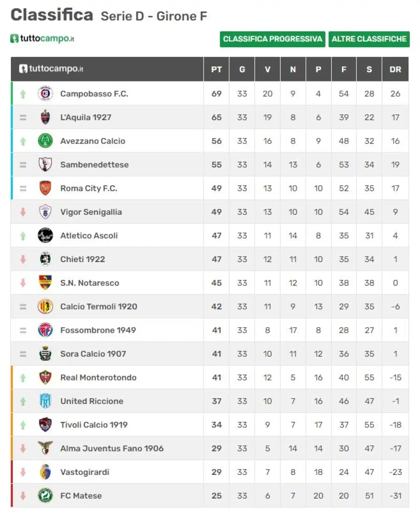The width and height of the screenshot is (420, 512).
Task: Click the Atletico Ascoli black crest
Action: [x=45, y=236]
